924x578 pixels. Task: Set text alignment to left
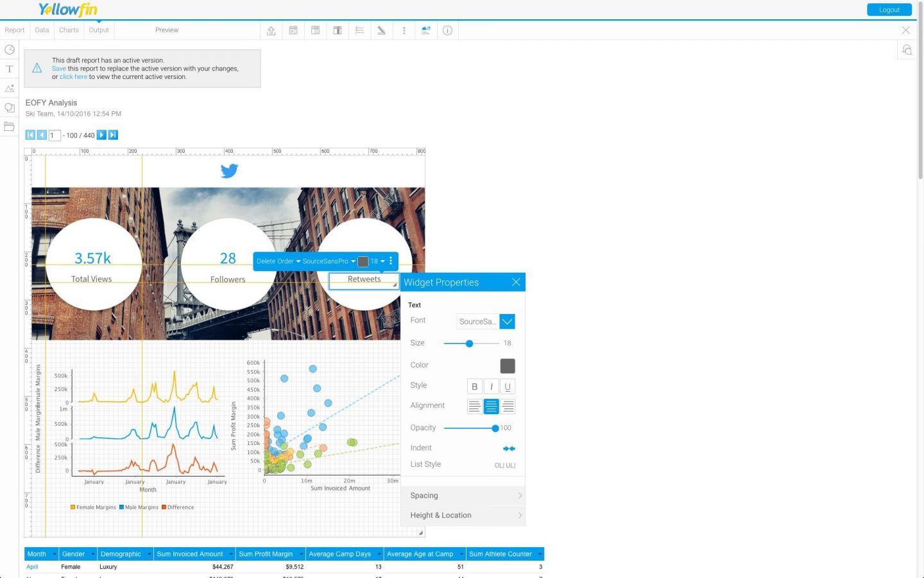coord(474,407)
